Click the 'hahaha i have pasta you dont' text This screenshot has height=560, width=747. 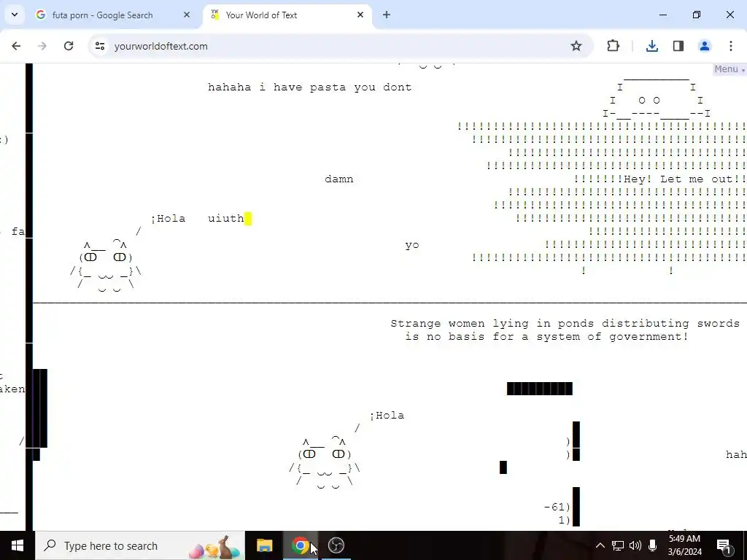coord(309,87)
